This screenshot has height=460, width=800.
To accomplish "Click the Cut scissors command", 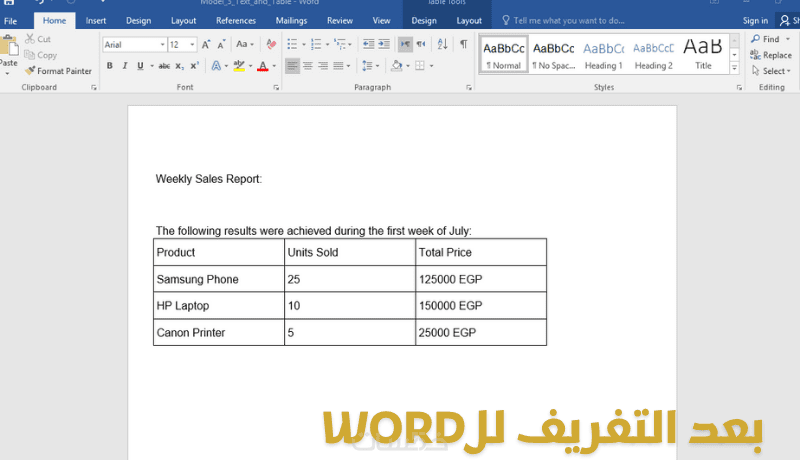I will pos(38,39).
